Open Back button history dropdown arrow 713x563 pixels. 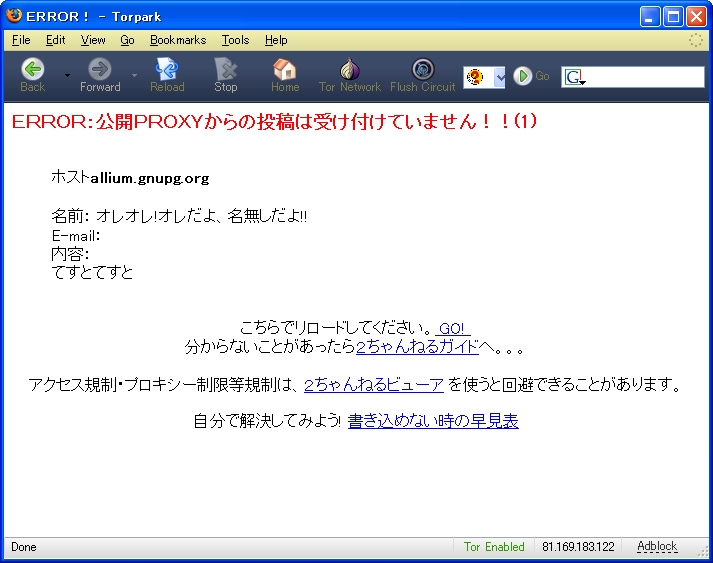tap(67, 75)
